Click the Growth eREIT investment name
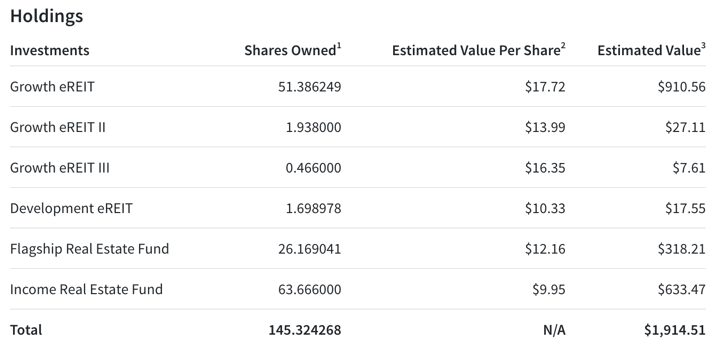Screen dimensions: 720x360 click(x=52, y=87)
